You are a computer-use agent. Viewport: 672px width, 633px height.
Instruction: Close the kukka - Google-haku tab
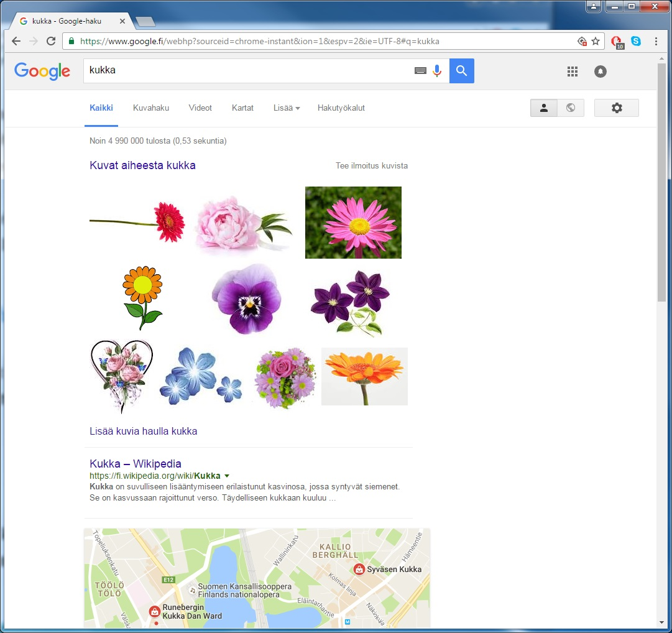click(122, 21)
